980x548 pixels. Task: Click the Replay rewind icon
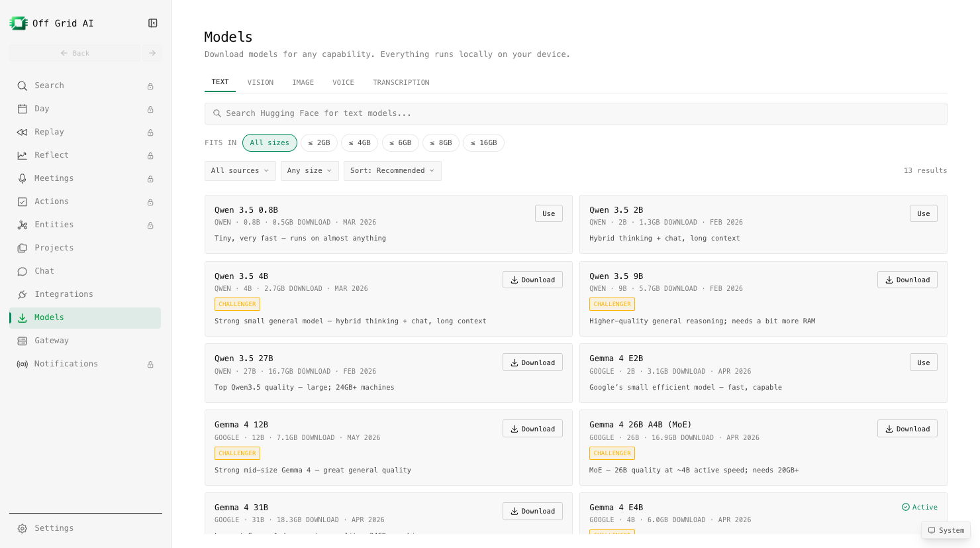[23, 132]
